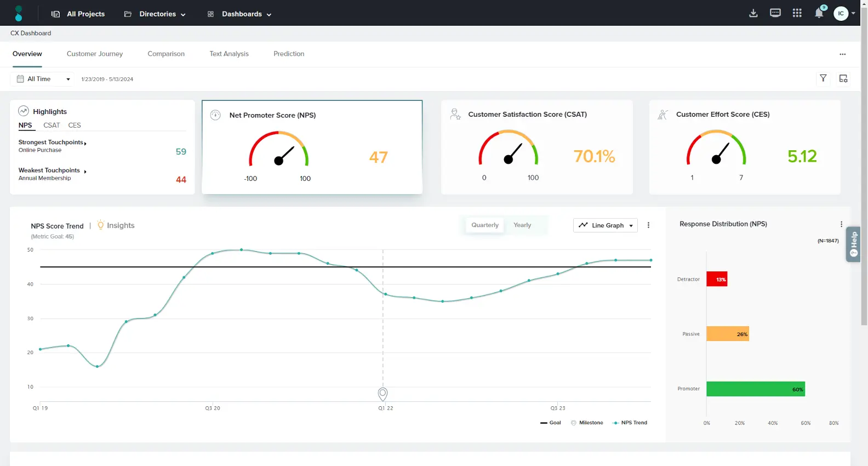Open the user account dropdown caret
This screenshot has height=466, width=868.
click(x=853, y=13)
